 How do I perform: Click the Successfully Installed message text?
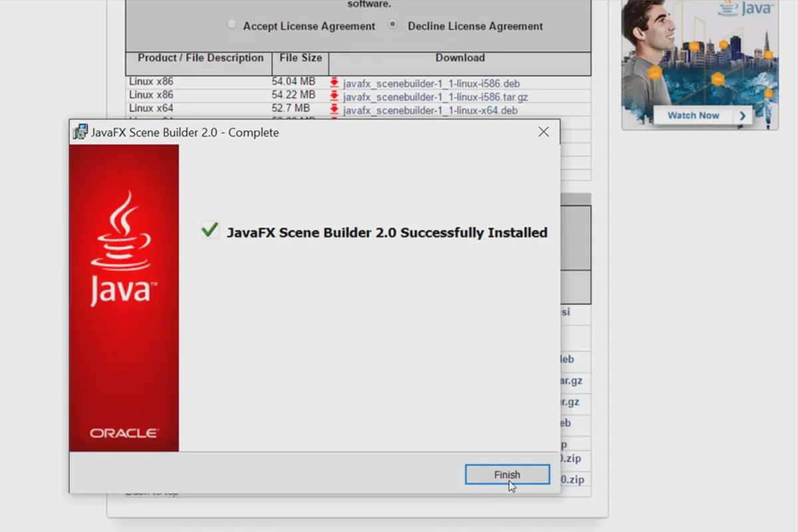coord(387,233)
